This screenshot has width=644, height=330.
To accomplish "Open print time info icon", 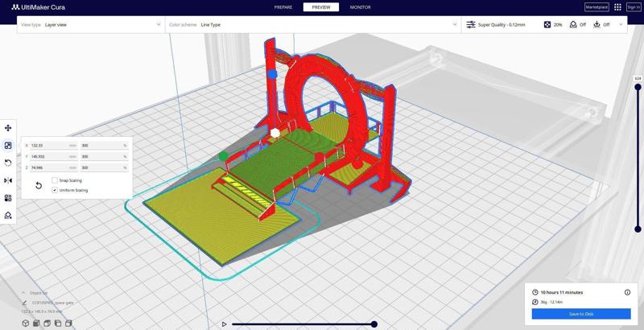I will (x=627, y=292).
